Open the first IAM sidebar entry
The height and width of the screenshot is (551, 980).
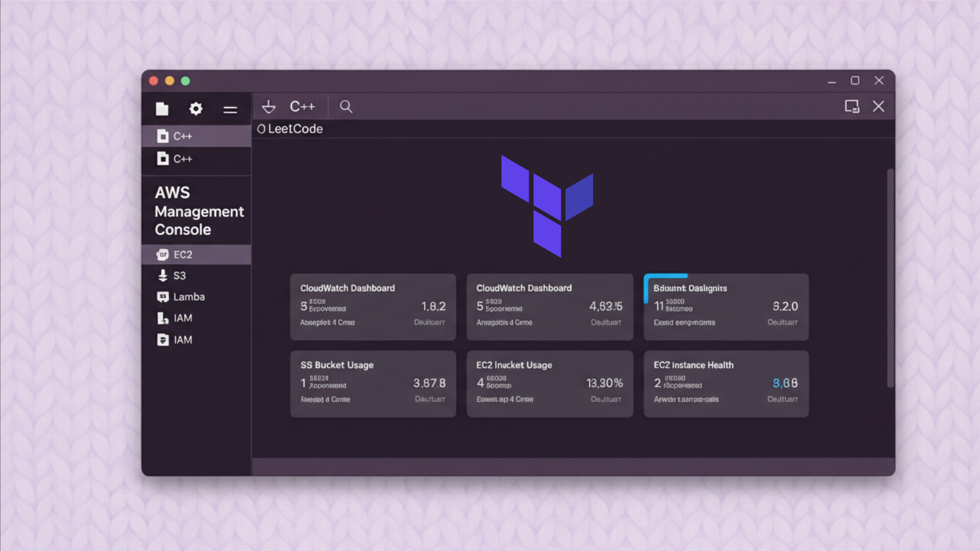[182, 318]
